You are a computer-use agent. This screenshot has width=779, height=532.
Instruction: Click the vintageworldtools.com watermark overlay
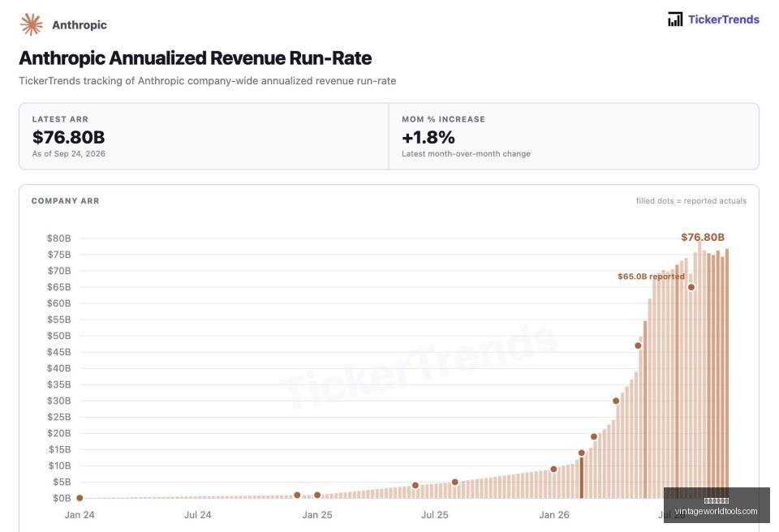pos(717,505)
